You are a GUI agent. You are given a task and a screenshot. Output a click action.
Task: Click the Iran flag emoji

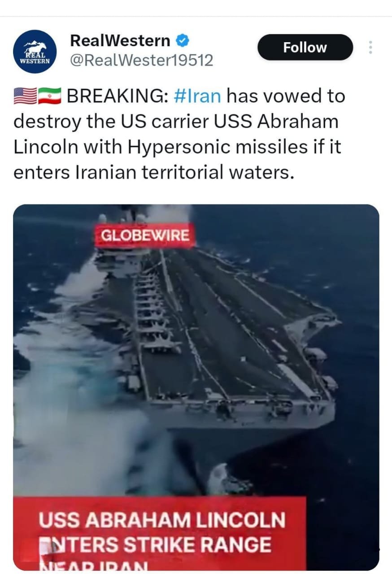pos(49,96)
